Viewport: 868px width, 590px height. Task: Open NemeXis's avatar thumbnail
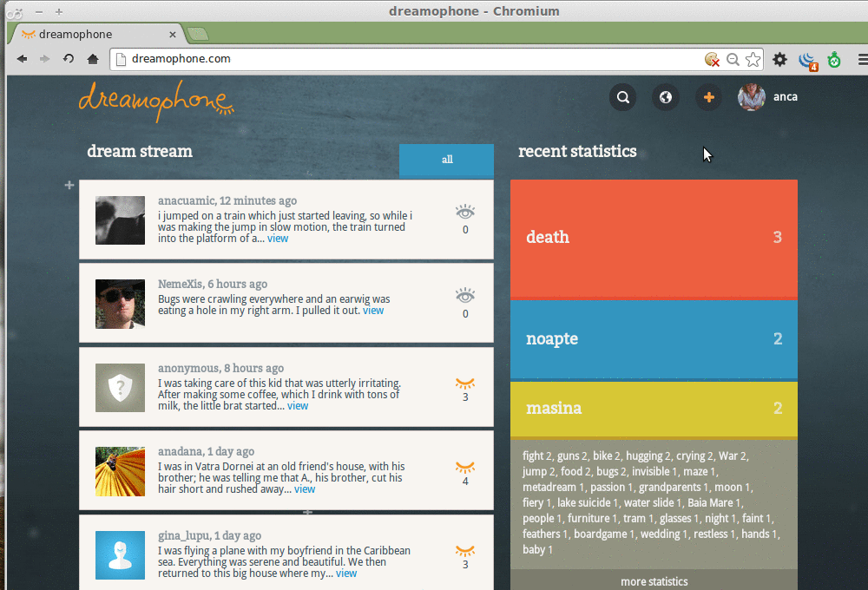[x=120, y=304]
